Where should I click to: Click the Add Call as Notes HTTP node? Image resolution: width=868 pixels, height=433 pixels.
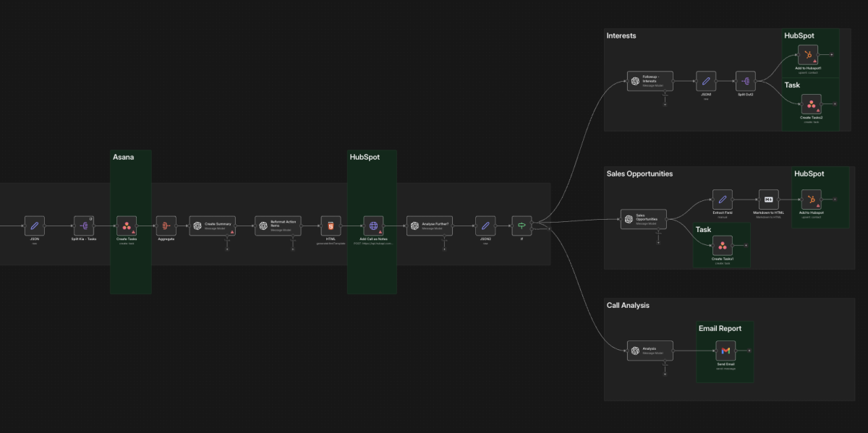(373, 226)
